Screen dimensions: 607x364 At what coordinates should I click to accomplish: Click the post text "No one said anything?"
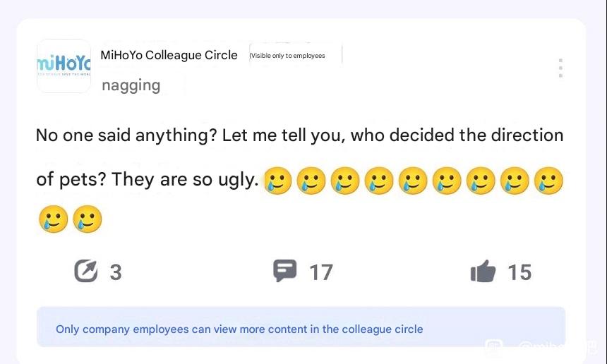pyautogui.click(x=126, y=135)
